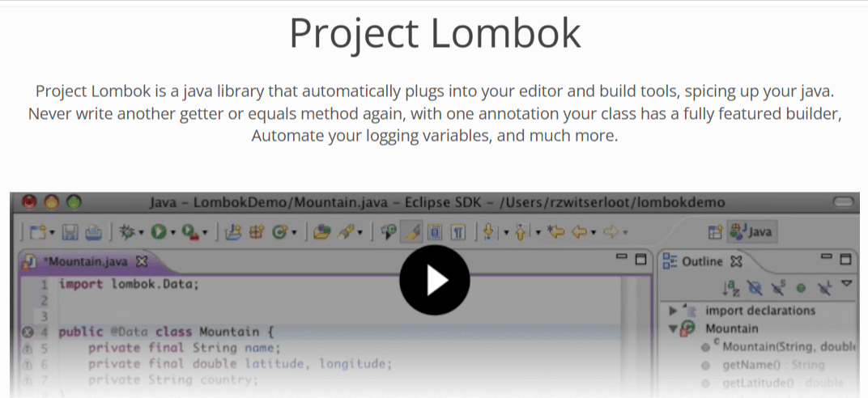Click the Forward navigation arrow
The height and width of the screenshot is (398, 868).
point(611,233)
